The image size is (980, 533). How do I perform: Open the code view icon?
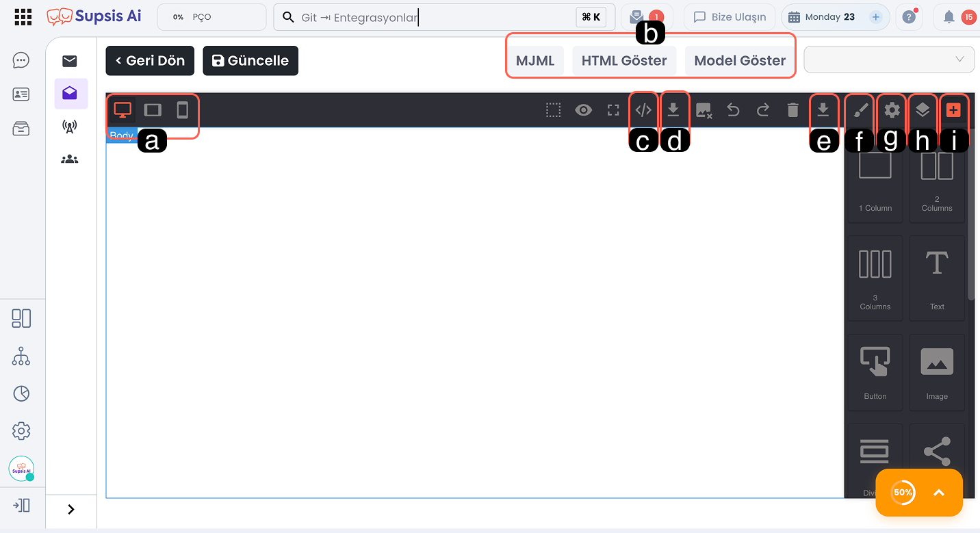coord(643,110)
